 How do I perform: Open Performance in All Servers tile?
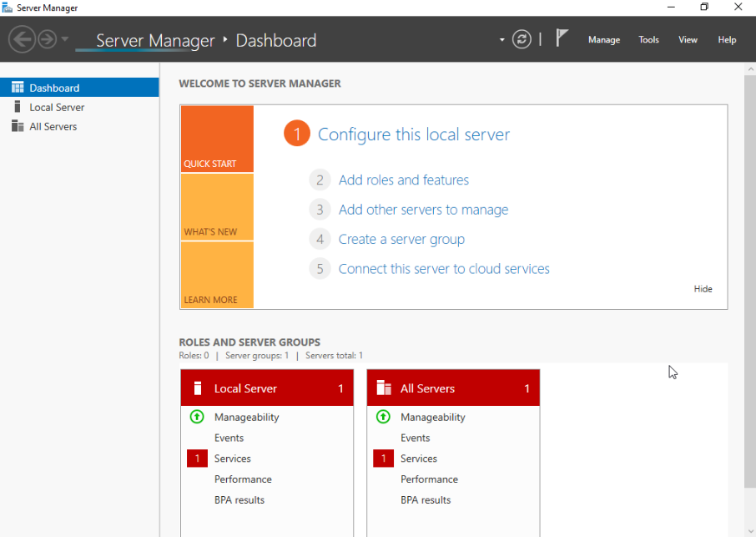point(429,479)
